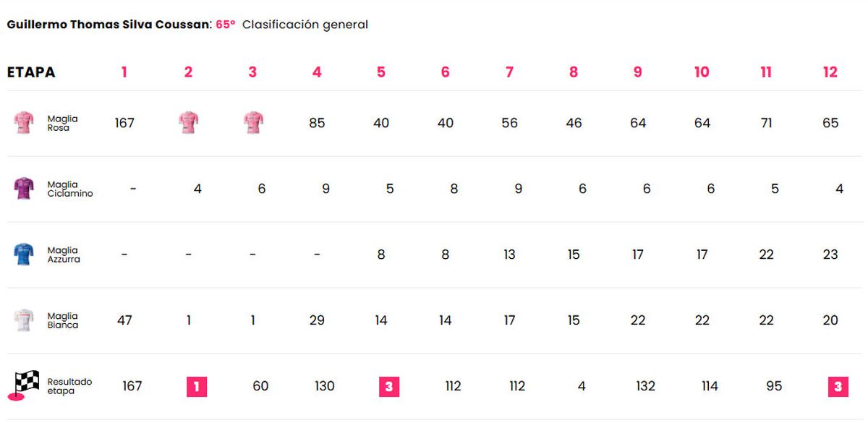Select the stage 2 first-place pink badge
The height and width of the screenshot is (423, 868).
tap(196, 387)
